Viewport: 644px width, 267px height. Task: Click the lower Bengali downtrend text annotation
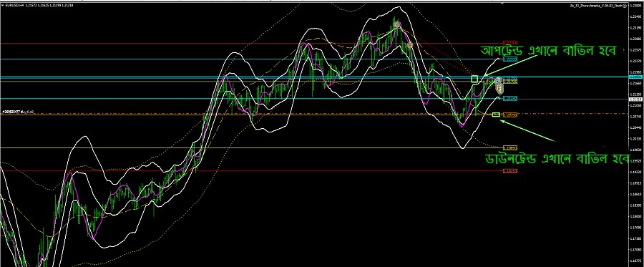click(557, 159)
